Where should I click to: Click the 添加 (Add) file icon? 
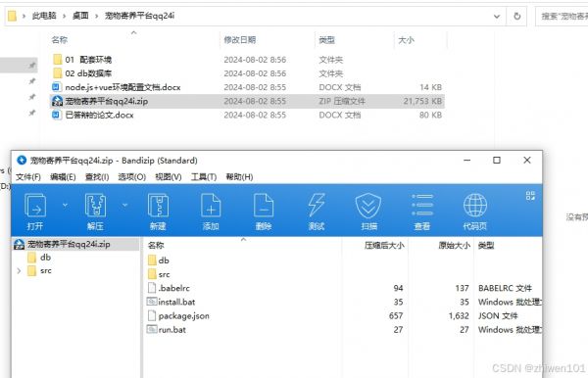coord(211,212)
